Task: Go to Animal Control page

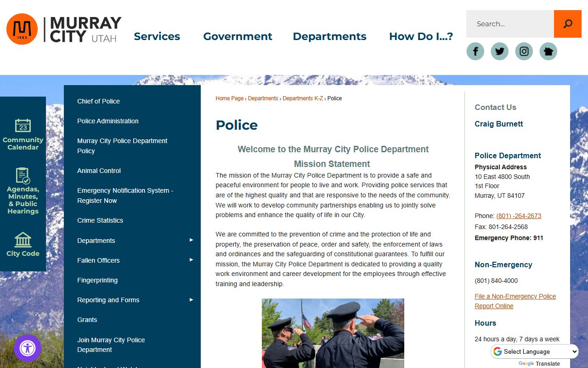Action: point(99,171)
